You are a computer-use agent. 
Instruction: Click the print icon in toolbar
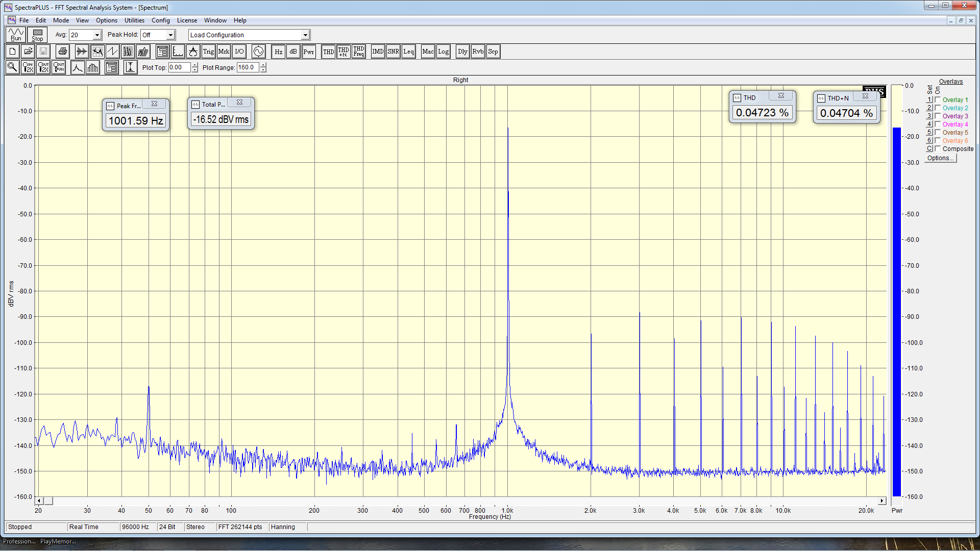62,52
